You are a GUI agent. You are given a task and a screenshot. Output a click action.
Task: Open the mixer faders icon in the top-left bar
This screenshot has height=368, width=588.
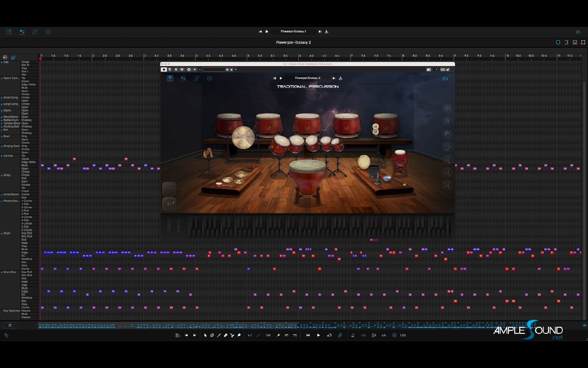click(35, 32)
